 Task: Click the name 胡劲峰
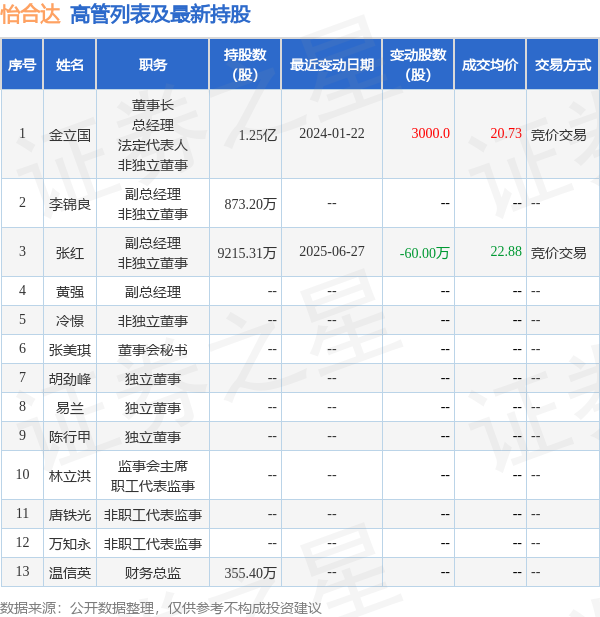[70, 379]
